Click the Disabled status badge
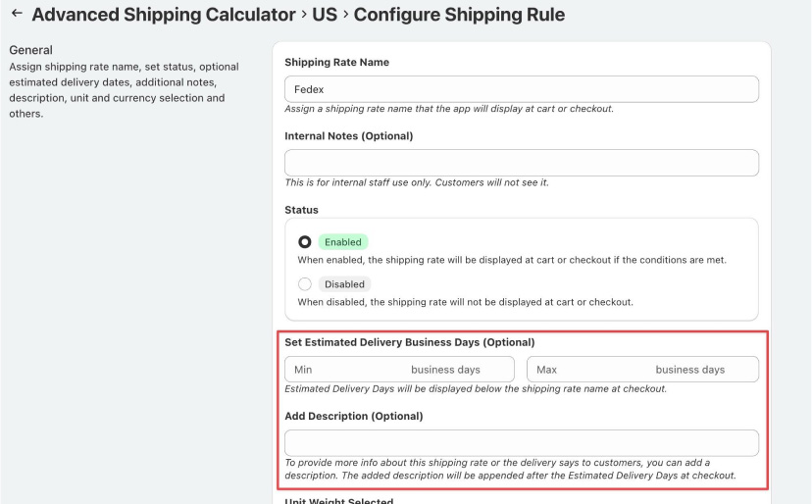 coord(344,283)
